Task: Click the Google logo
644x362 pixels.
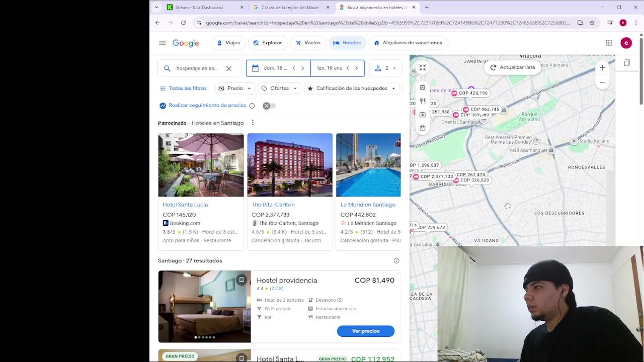Action: tap(186, 43)
